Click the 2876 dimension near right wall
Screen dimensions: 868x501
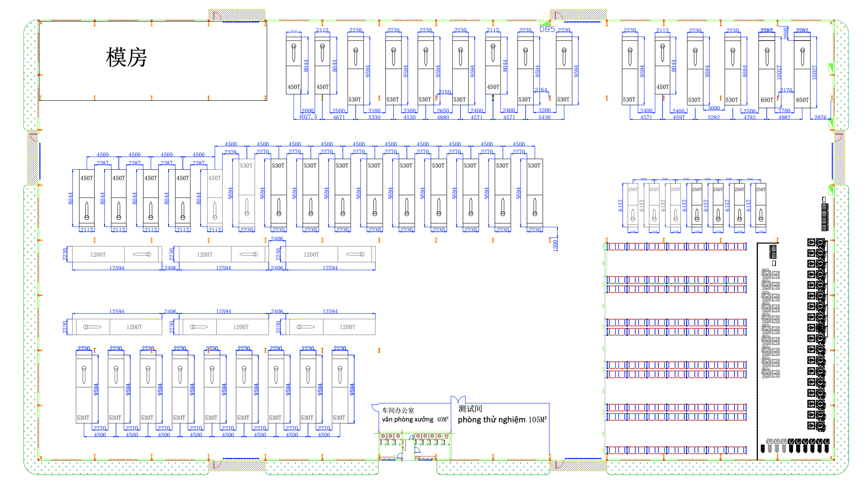click(820, 118)
